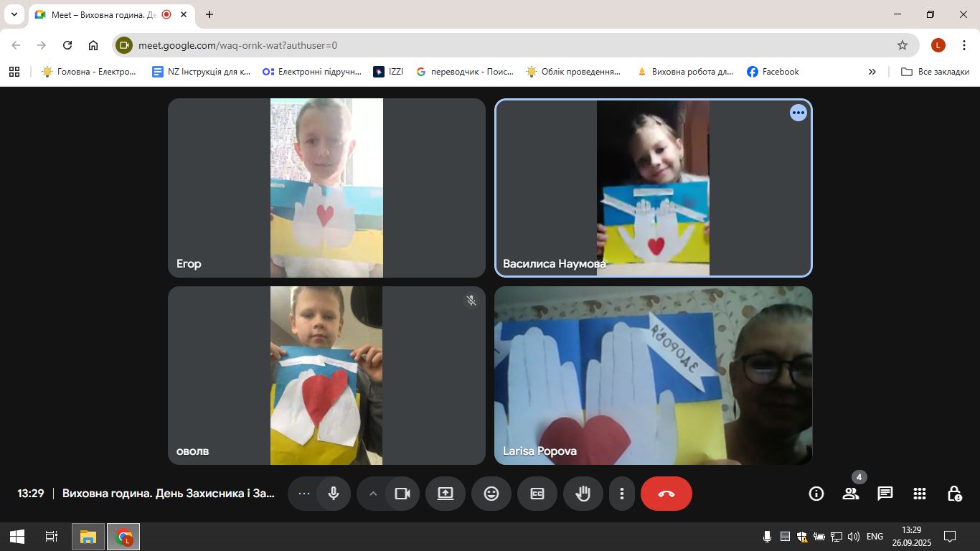980x551 pixels.
Task: Leave the call with red button
Action: tap(666, 494)
